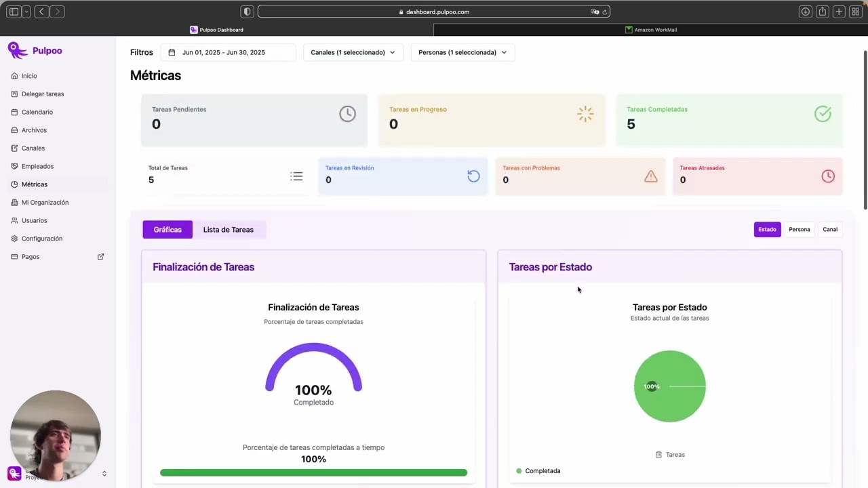Click the Tareas con Problemas warning icon
868x488 pixels.
pos(651,176)
